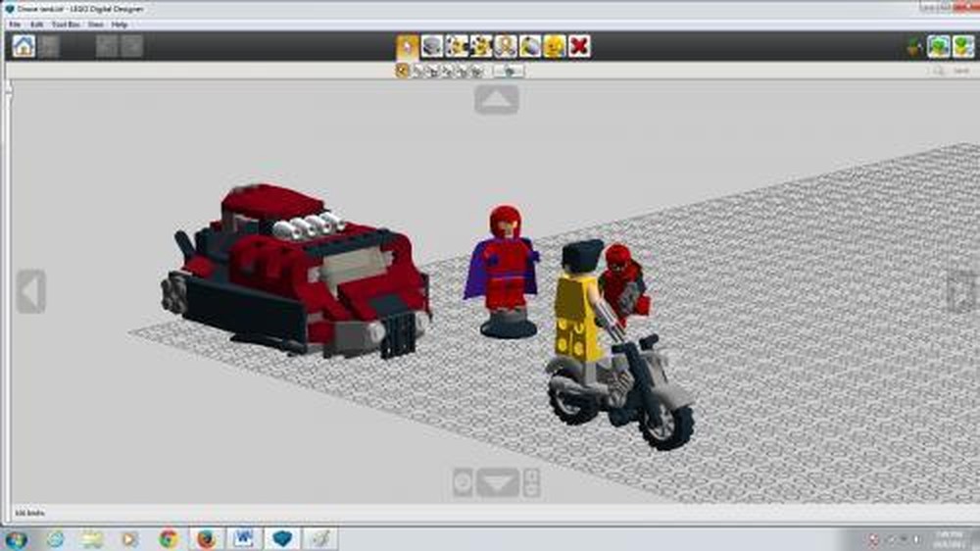Reset the camera view

point(463,482)
